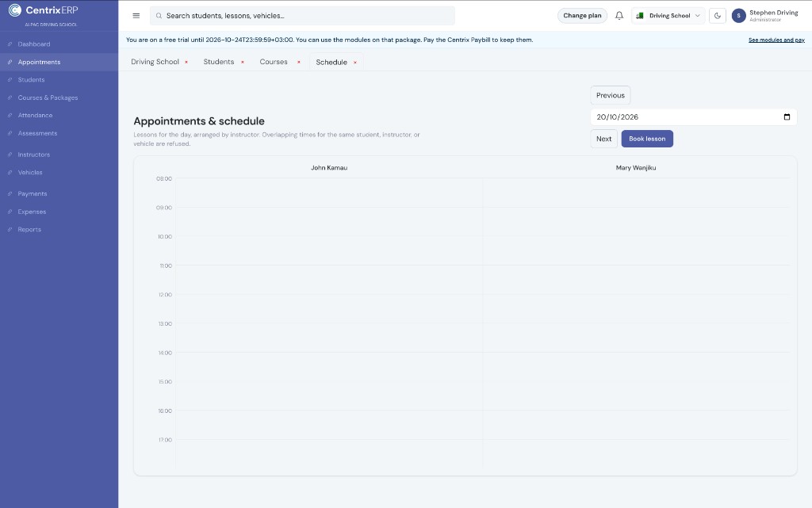
Task: Close the Students tab
Action: pyautogui.click(x=243, y=62)
